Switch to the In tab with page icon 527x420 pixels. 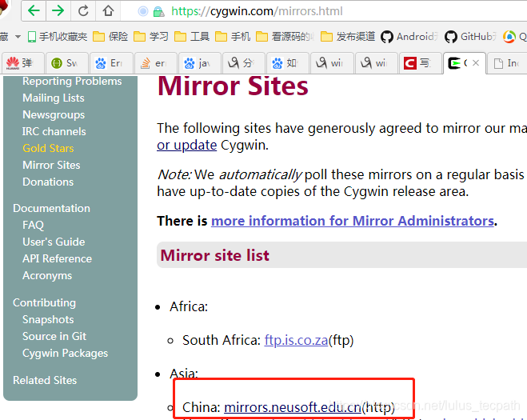(x=507, y=63)
